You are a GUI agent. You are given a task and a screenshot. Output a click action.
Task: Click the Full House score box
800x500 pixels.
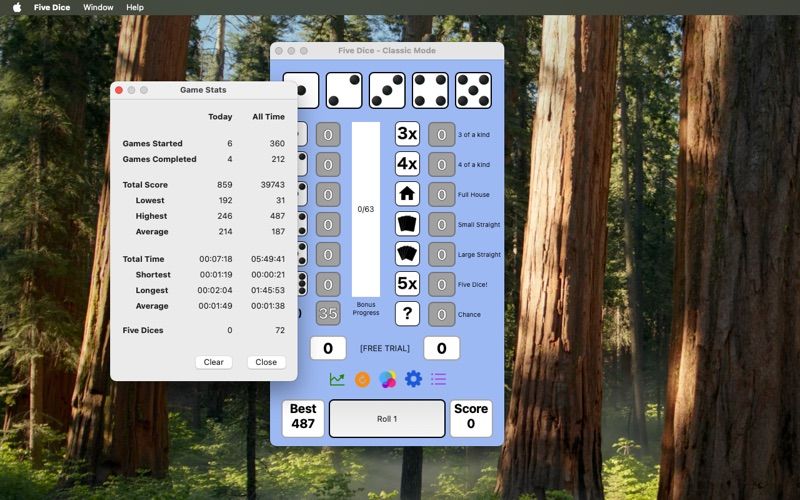(441, 194)
